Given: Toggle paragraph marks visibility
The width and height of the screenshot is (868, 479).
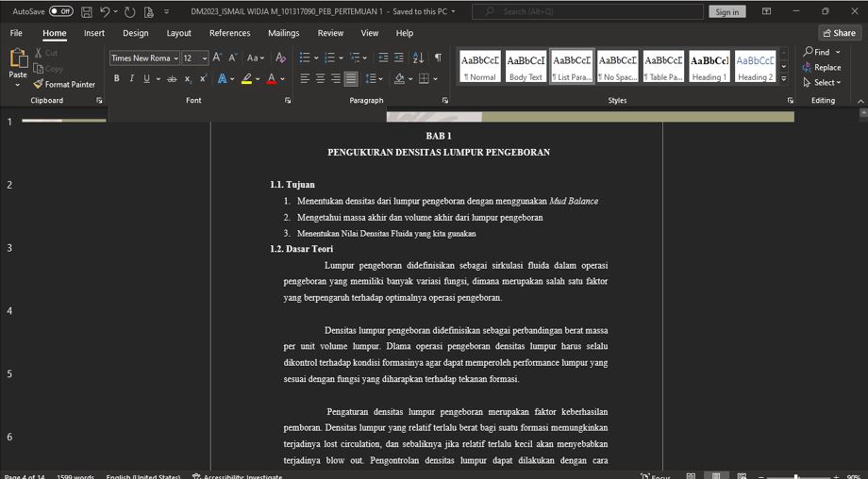Looking at the screenshot, I should [x=438, y=58].
